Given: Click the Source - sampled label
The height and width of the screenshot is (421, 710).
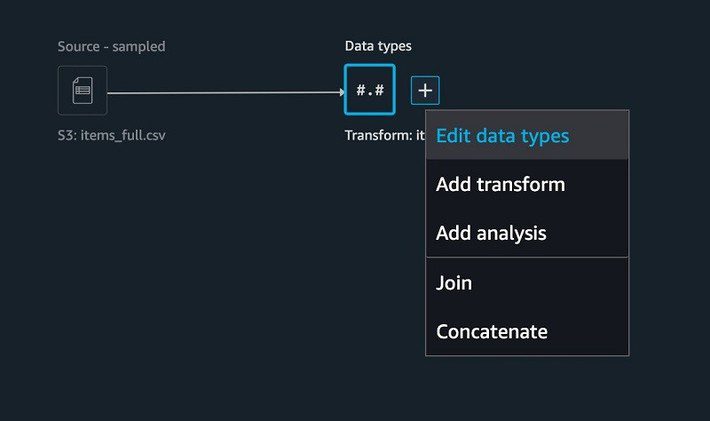Looking at the screenshot, I should click(111, 46).
